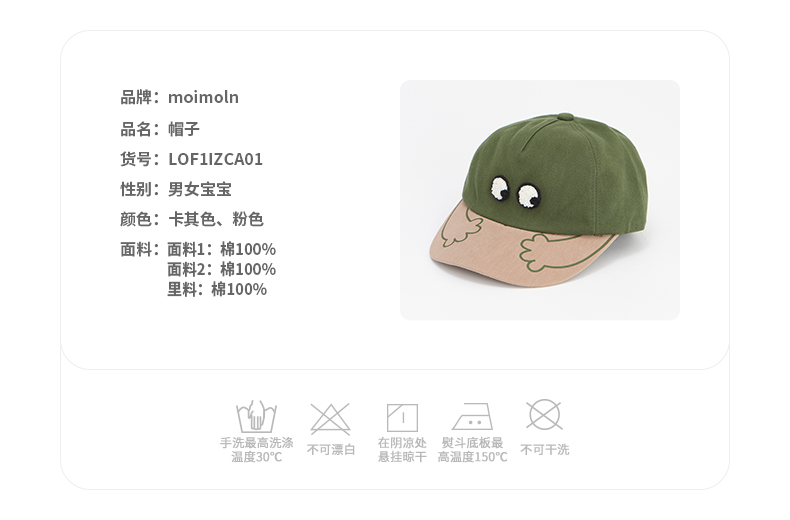Click the do not dry clean icon
790x520 pixels.
(x=544, y=415)
